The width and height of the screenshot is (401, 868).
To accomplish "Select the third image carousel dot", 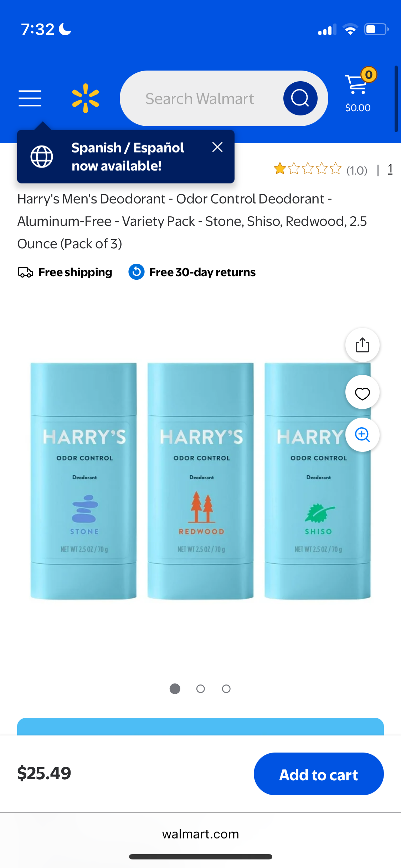I will [x=226, y=689].
